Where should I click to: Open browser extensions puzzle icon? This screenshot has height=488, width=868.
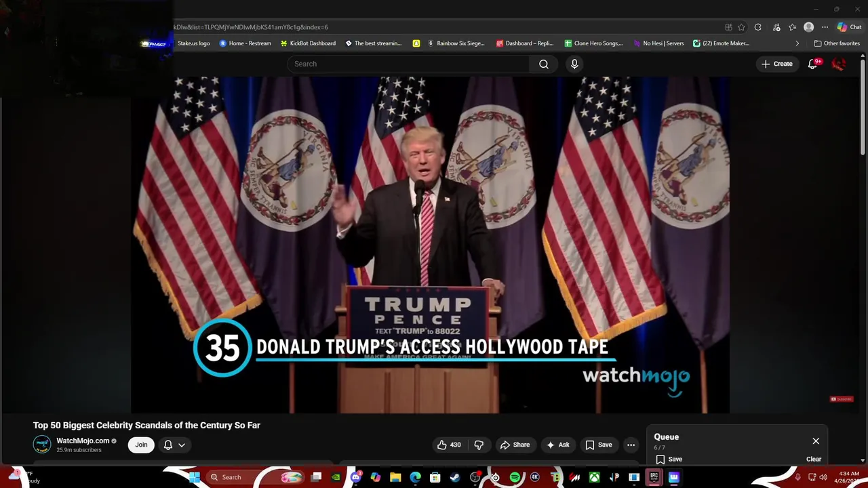(758, 27)
